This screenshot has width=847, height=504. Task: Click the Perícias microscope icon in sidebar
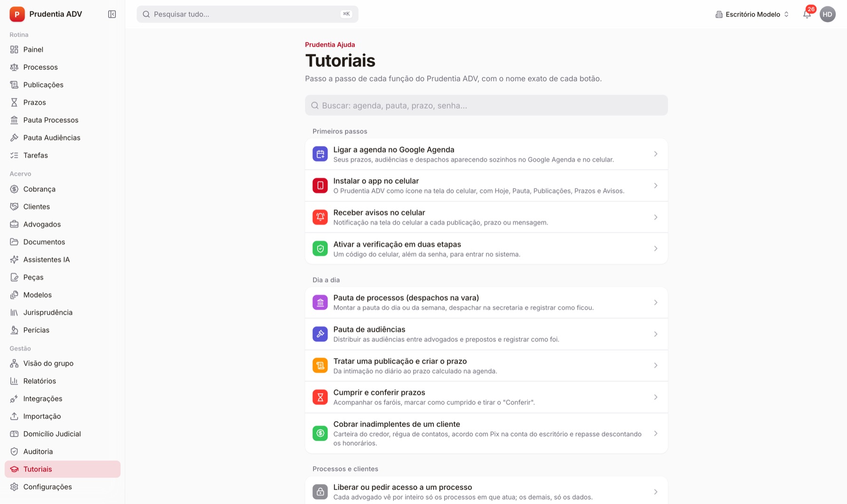point(14,330)
